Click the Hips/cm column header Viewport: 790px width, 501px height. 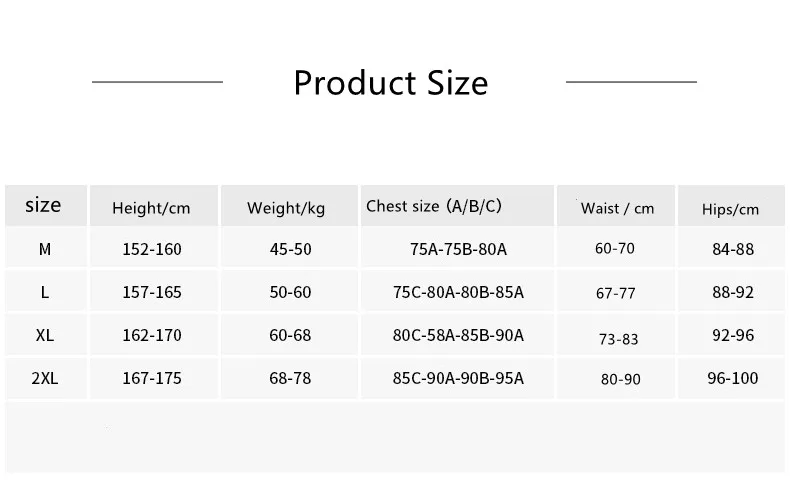731,209
